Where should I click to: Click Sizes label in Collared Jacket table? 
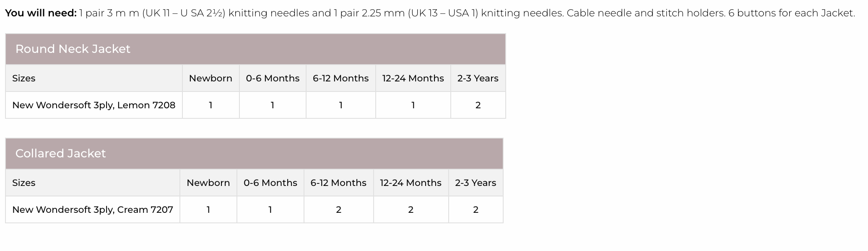click(24, 183)
